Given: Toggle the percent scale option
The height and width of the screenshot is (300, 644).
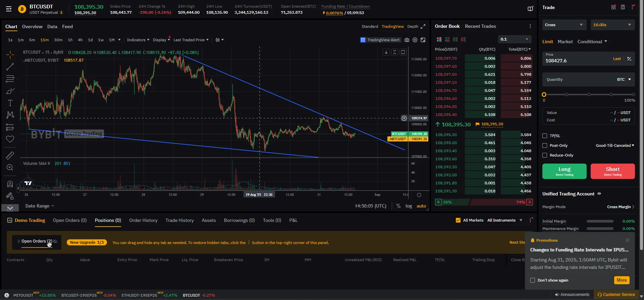Looking at the screenshot, I should 398,206.
